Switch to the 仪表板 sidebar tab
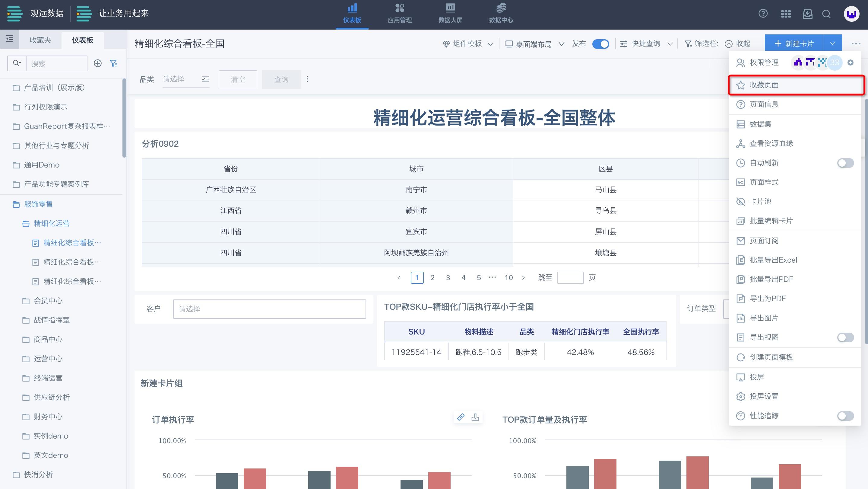 click(x=83, y=40)
